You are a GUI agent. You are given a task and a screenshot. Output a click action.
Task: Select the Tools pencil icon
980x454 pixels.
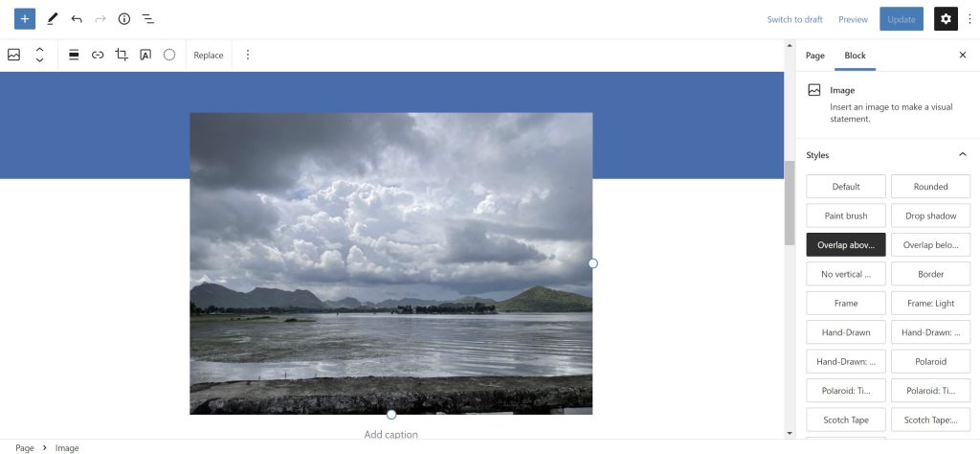point(53,19)
